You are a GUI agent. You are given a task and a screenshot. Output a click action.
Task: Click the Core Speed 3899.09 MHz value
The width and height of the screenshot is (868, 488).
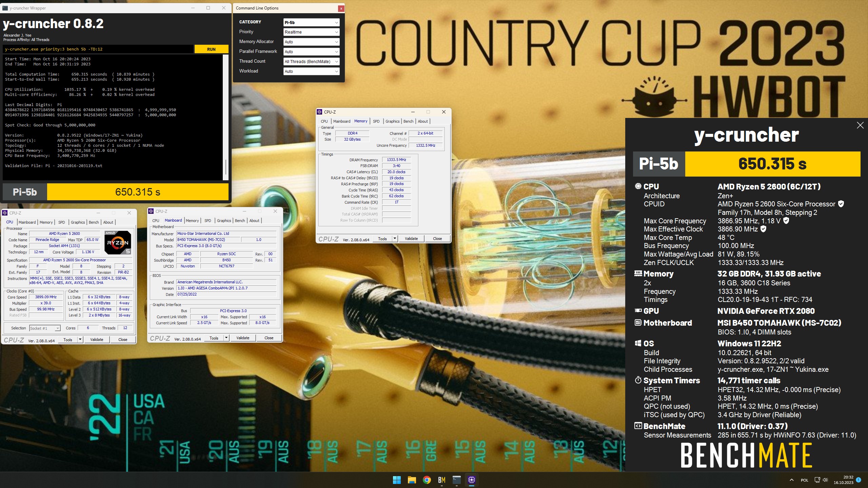point(46,297)
